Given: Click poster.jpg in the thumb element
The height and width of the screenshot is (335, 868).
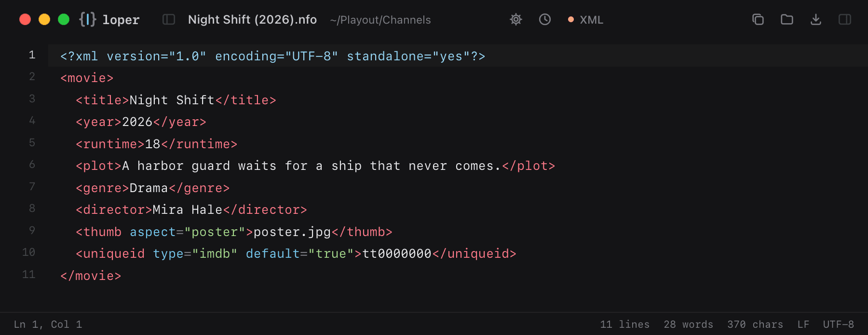Looking at the screenshot, I should tap(292, 232).
